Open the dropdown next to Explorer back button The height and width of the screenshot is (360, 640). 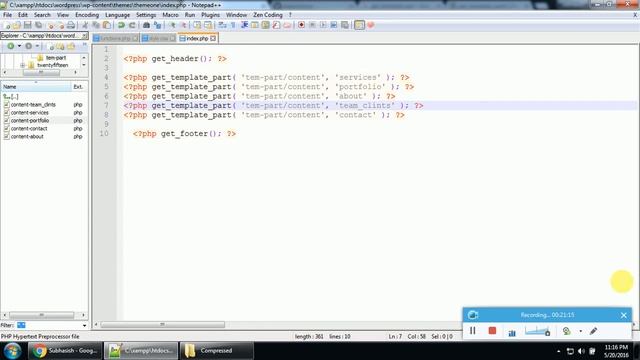[x=19, y=46]
